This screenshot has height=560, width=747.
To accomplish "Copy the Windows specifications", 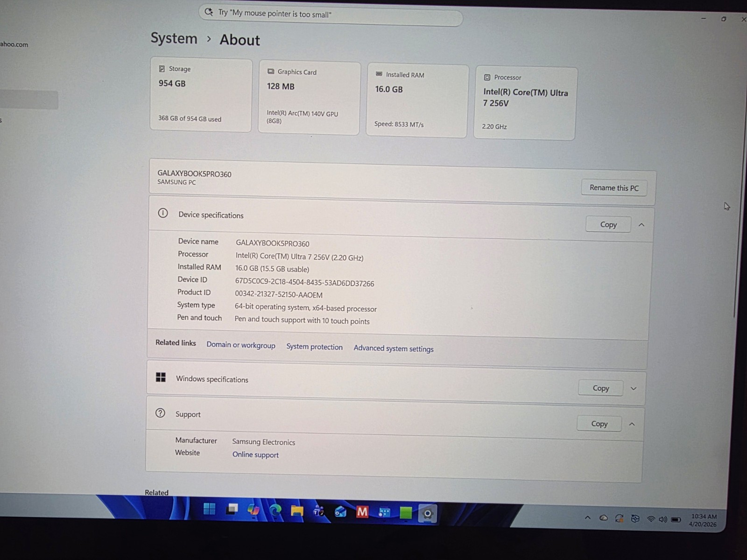I will point(601,388).
